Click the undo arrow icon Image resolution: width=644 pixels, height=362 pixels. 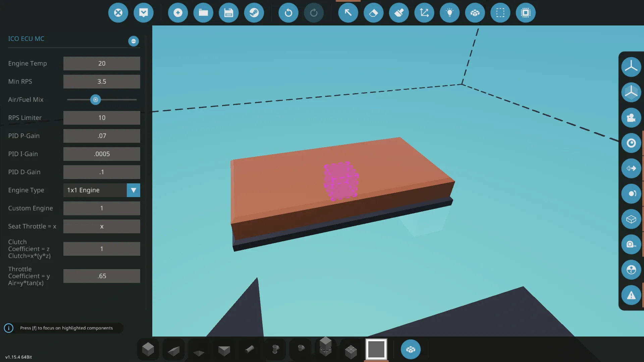(288, 13)
